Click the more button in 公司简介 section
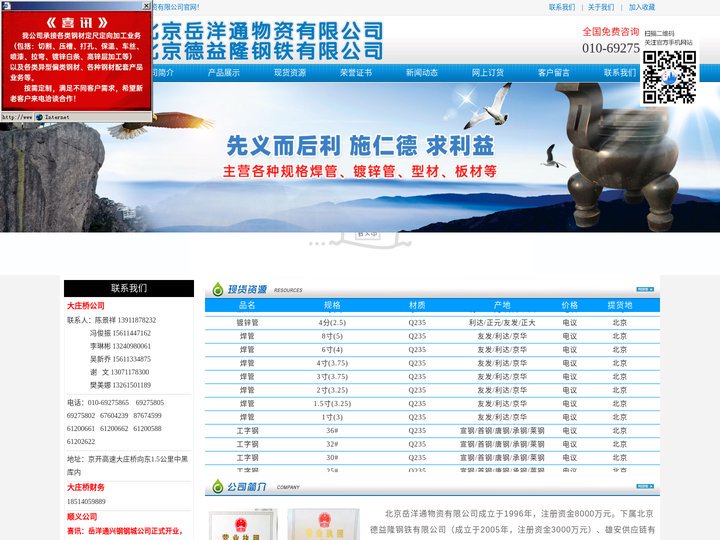This screenshot has height=540, width=720. tap(645, 486)
